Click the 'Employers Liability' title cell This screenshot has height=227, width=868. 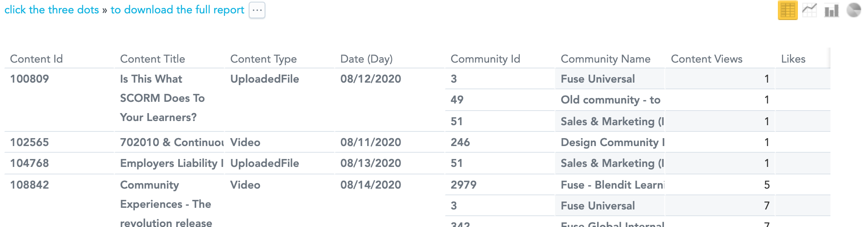pos(172,163)
